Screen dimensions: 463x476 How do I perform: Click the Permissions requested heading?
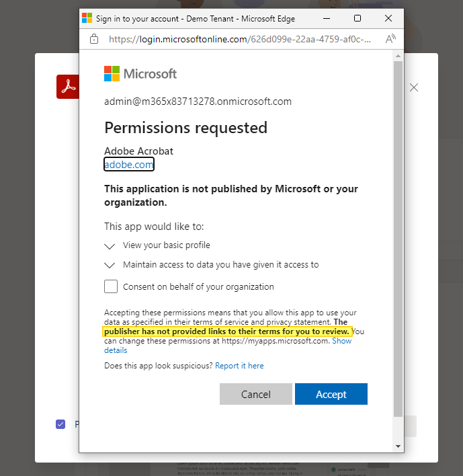pyautogui.click(x=185, y=128)
